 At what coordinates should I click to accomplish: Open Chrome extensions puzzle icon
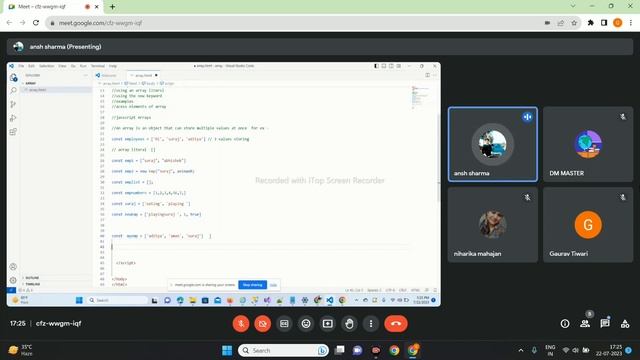(591, 23)
